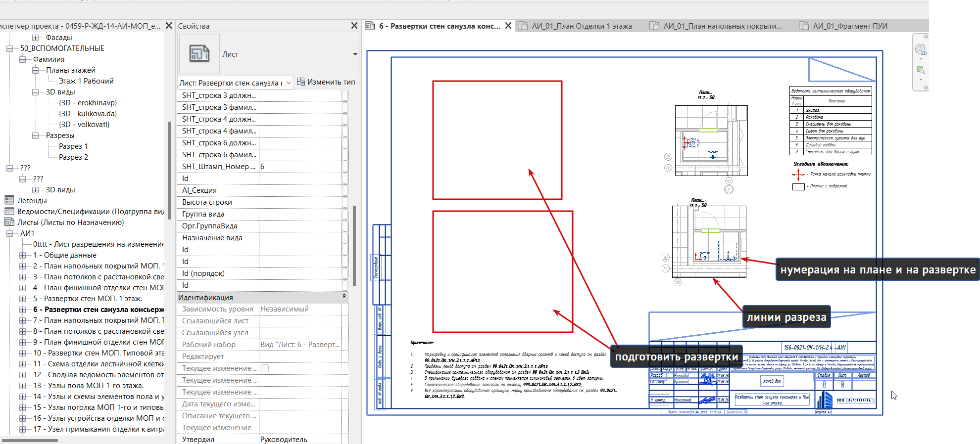Viewport: 980px width, 444px height.
Task: Collapse the Разрезы tree node
Action: point(35,135)
